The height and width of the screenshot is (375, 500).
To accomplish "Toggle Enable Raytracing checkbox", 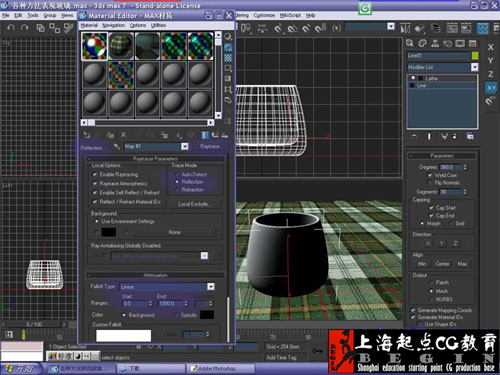I will coord(95,174).
